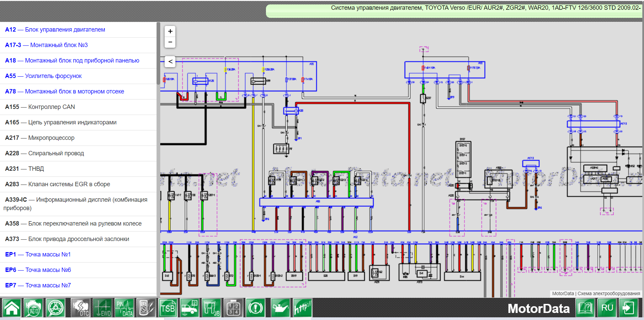This screenshot has height=320, width=644.
Task: Zoom in on the diagram with plus
Action: coord(170,31)
